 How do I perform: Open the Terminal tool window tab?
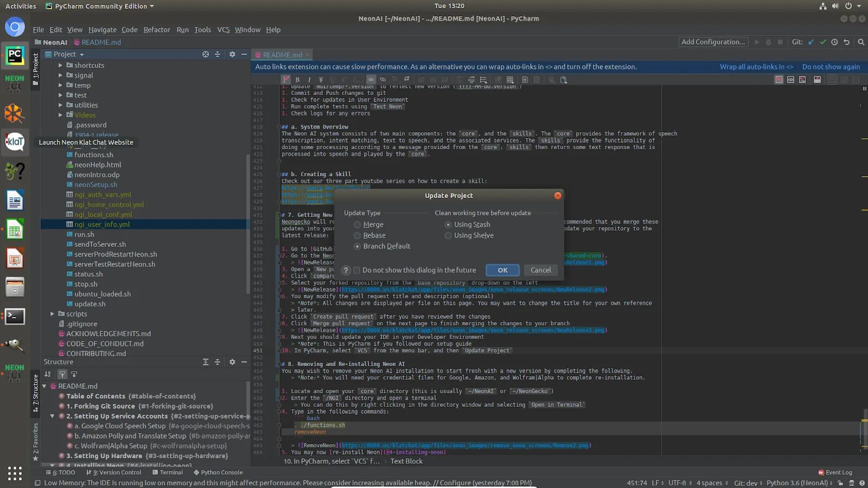168,472
